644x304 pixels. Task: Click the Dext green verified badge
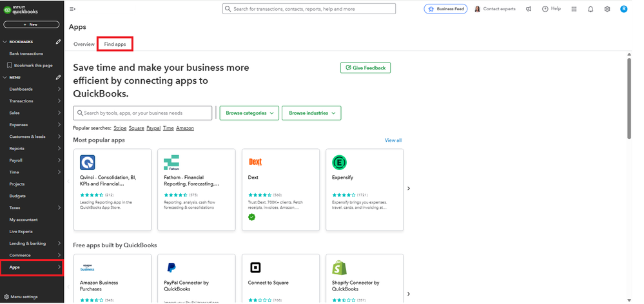(252, 217)
